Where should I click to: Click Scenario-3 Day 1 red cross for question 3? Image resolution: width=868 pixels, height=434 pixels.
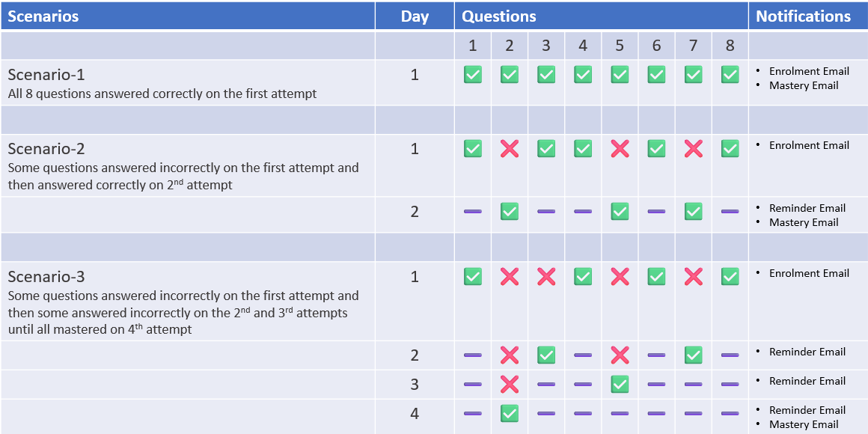546,277
